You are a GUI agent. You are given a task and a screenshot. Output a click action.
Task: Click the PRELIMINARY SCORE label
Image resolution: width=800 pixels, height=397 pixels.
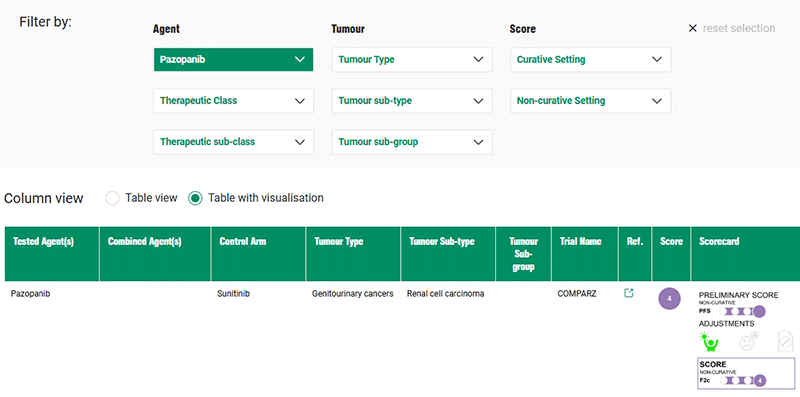[738, 295]
